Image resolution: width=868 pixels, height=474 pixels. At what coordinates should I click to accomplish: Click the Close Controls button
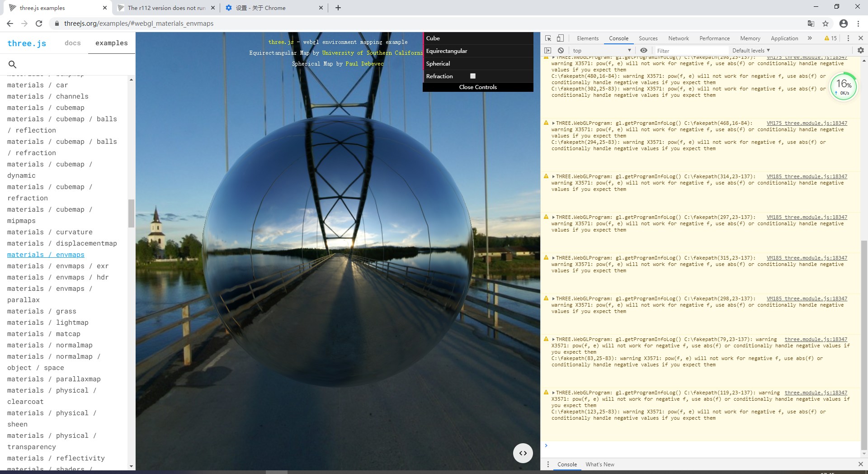coord(478,87)
